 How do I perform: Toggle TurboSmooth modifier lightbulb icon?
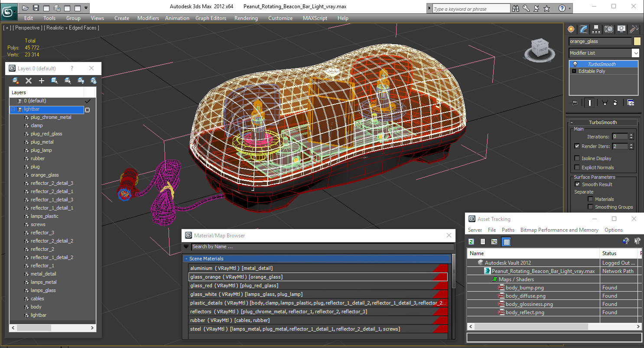[575, 64]
